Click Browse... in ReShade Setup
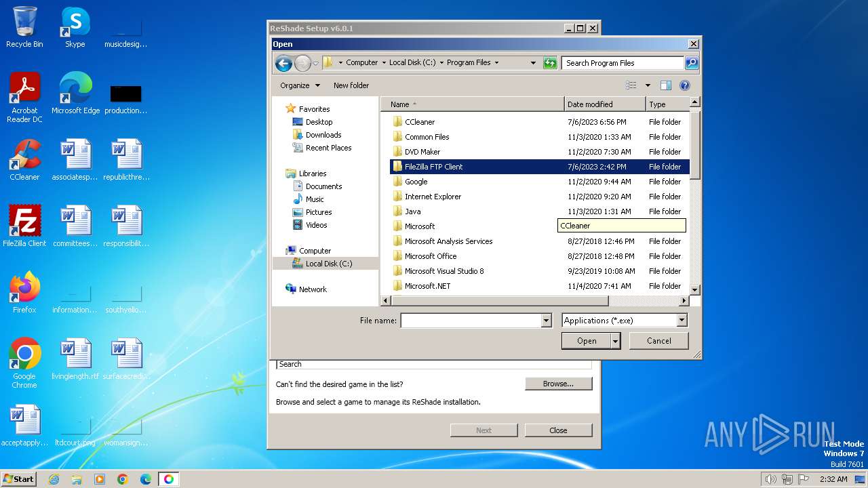The width and height of the screenshot is (868, 488). click(558, 384)
